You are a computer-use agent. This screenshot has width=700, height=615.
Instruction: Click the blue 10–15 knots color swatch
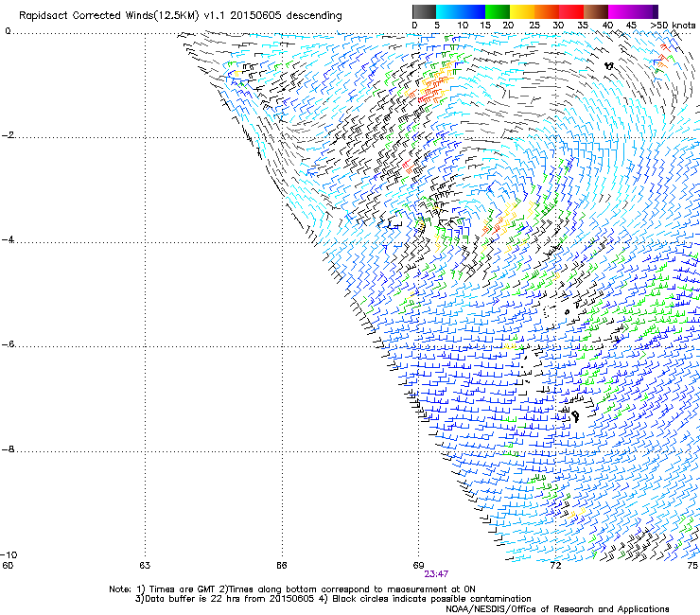point(473,11)
